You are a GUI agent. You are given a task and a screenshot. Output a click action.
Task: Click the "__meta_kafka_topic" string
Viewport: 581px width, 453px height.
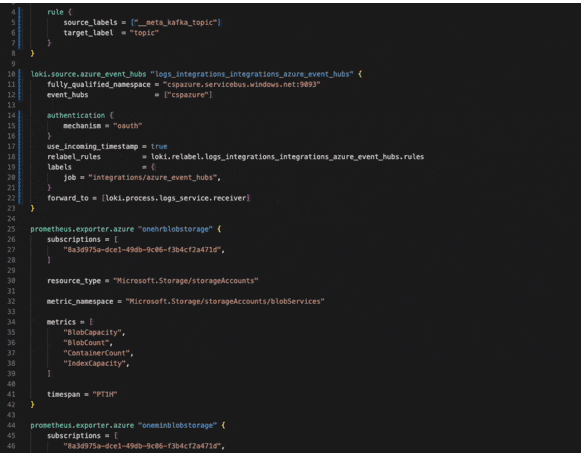point(175,23)
